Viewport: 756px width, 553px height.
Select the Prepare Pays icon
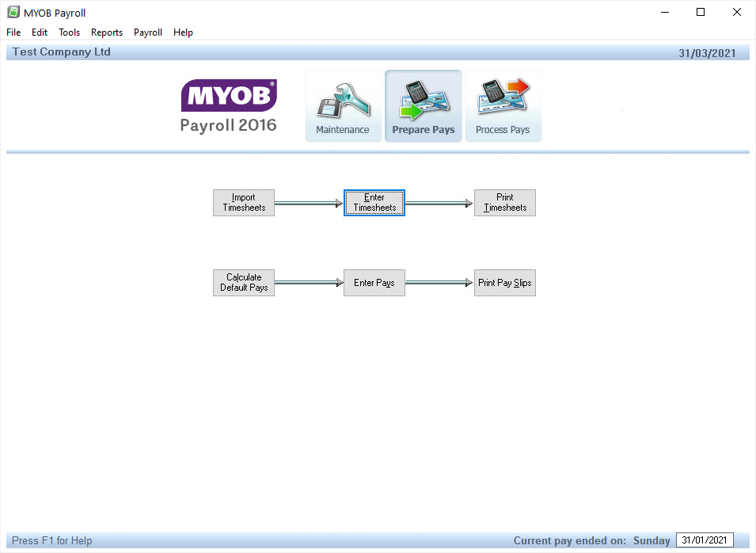tap(424, 107)
